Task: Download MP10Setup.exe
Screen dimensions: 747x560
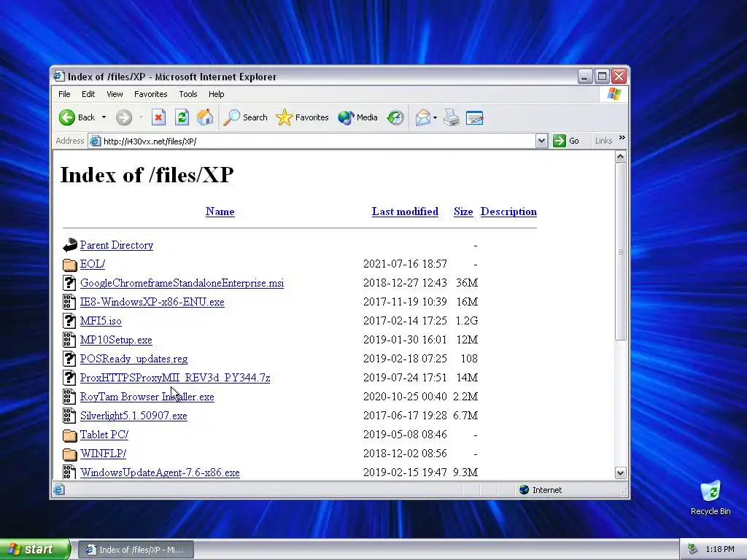Action: (116, 340)
